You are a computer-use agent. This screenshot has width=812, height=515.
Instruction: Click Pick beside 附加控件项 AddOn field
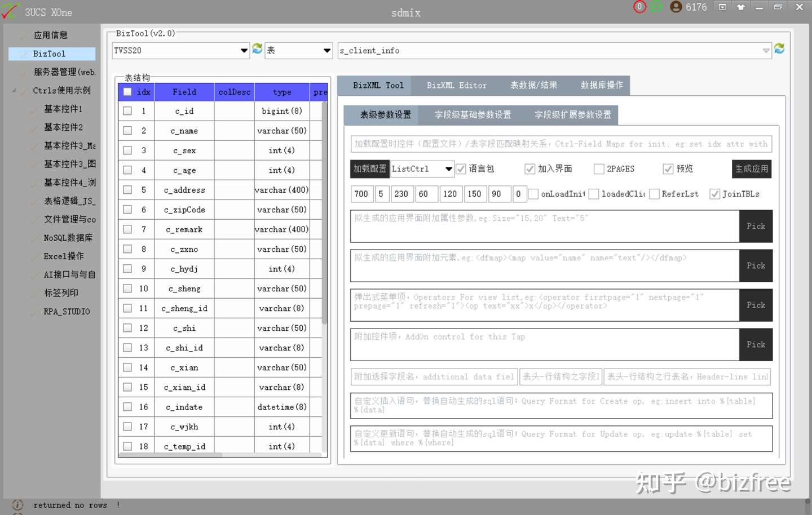pos(756,345)
